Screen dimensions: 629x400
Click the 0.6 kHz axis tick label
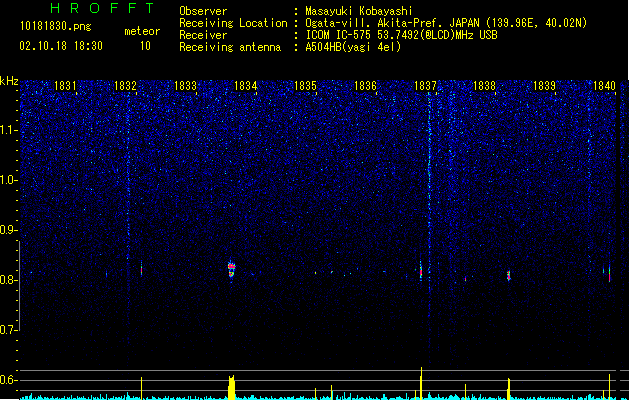point(8,380)
